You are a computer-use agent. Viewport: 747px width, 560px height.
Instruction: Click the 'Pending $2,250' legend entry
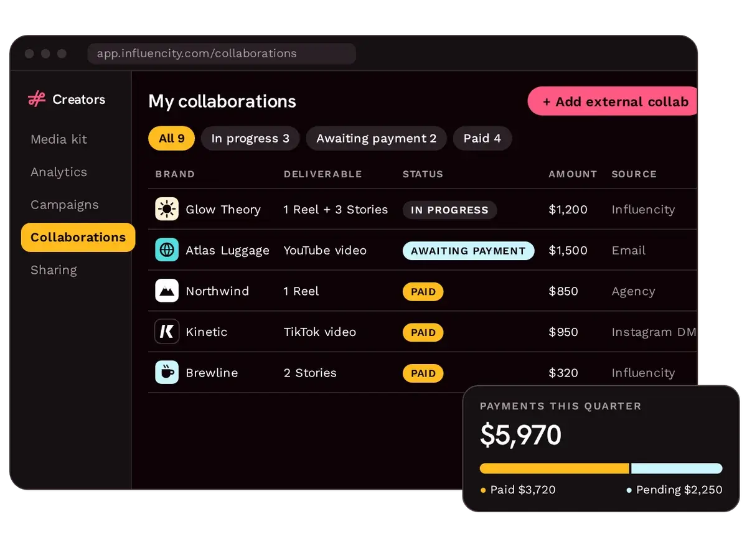coord(674,490)
